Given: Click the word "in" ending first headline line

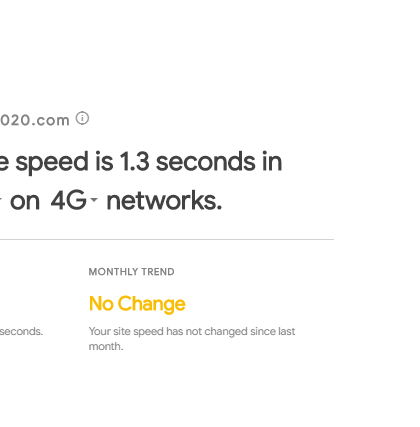Looking at the screenshot, I should [272, 161].
